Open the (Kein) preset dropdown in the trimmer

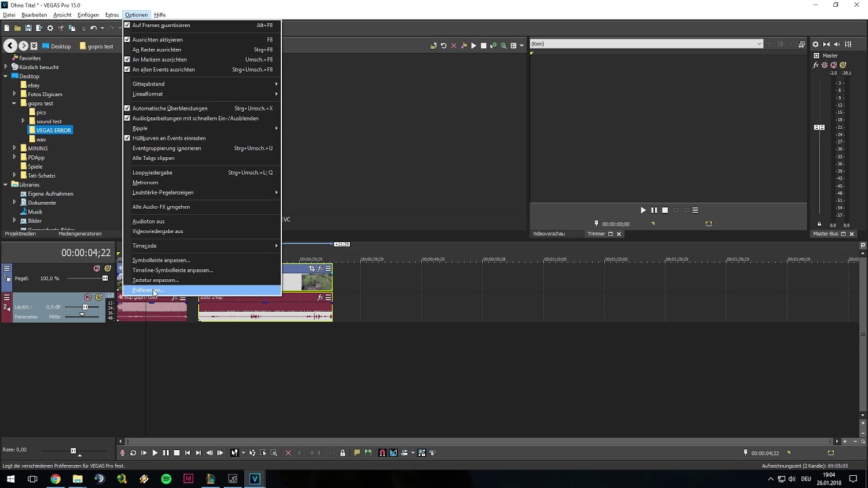(x=759, y=44)
